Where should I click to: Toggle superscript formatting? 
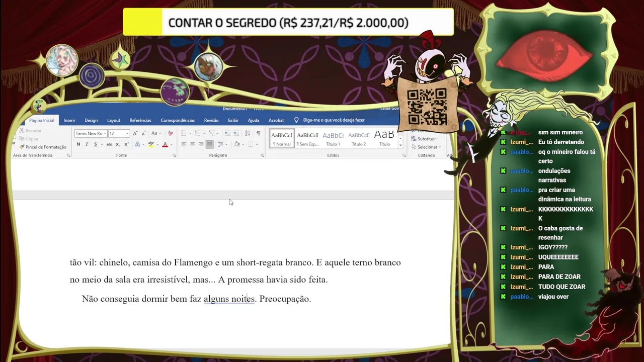click(x=126, y=144)
